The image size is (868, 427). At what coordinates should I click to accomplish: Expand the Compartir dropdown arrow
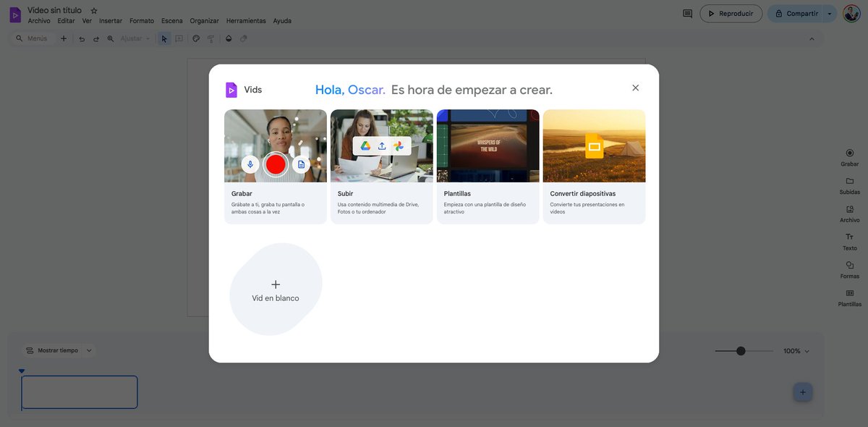pyautogui.click(x=830, y=13)
